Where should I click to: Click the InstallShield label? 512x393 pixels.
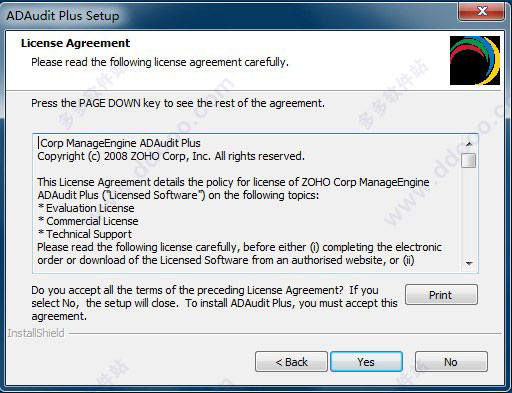[36, 333]
